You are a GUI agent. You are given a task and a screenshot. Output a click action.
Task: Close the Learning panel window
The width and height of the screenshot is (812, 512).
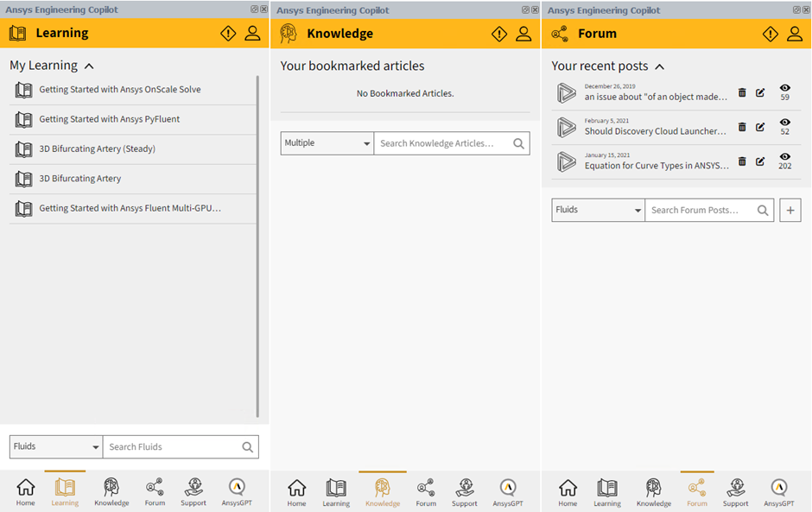click(x=264, y=9)
